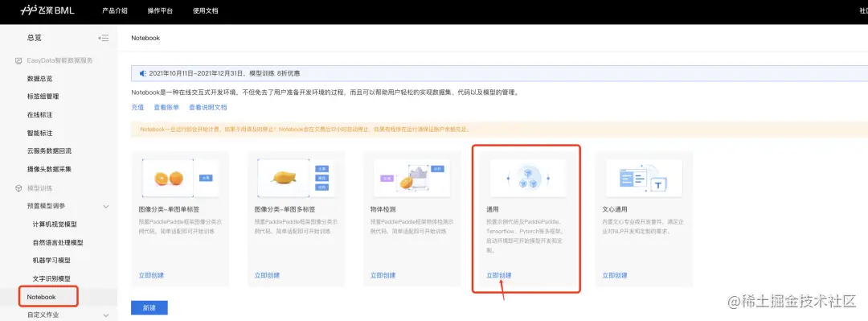The width and height of the screenshot is (868, 321).
Task: Click the 图像分类-单图单标签 oranges thumbnail
Action: click(180, 178)
